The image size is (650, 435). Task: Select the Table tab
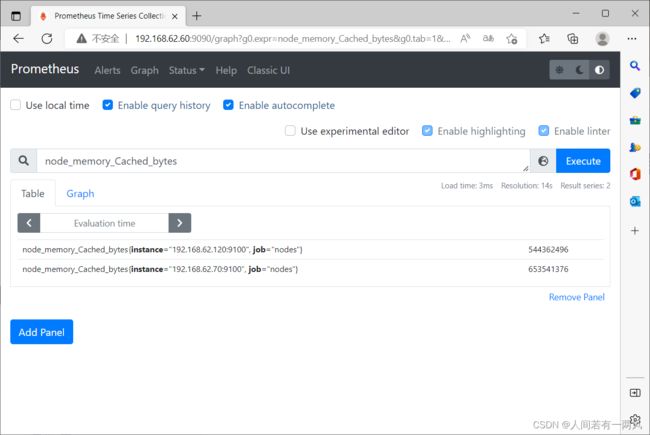pyautogui.click(x=33, y=193)
